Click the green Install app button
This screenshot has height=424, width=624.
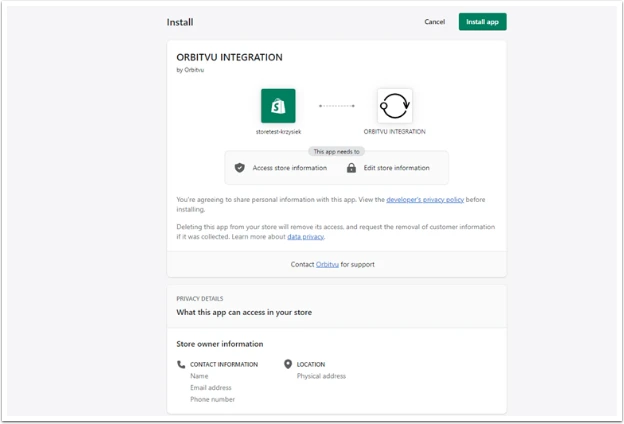pyautogui.click(x=482, y=21)
